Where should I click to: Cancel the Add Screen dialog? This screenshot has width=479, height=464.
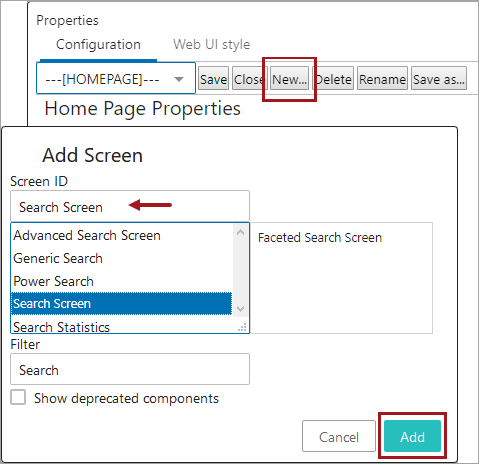point(339,436)
